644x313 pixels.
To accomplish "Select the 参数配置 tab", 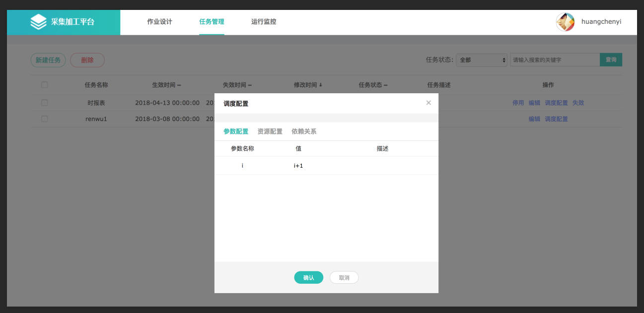I will 236,131.
